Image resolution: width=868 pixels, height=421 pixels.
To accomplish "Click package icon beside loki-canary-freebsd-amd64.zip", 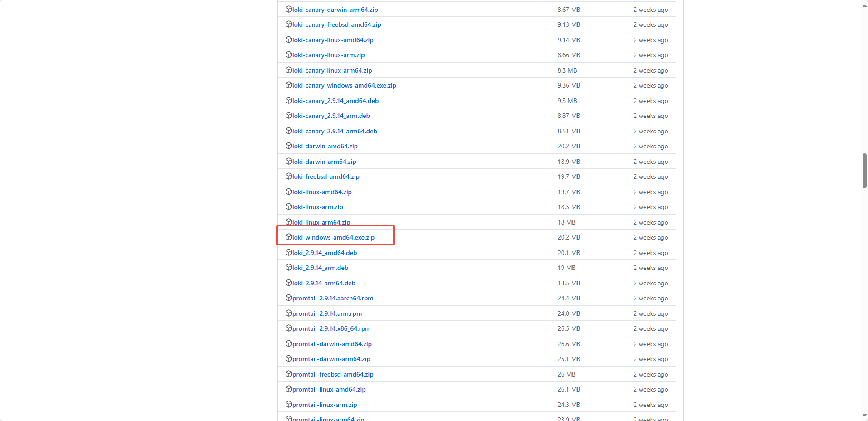I will pyautogui.click(x=288, y=24).
